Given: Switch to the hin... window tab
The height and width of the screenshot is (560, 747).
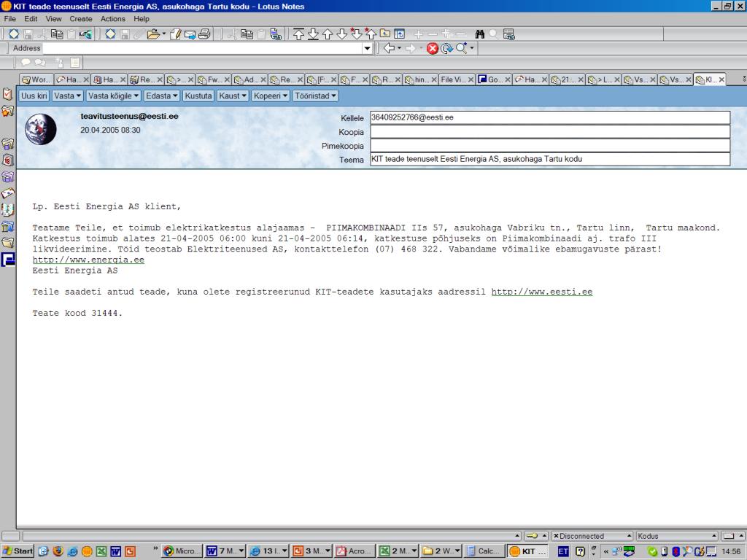Looking at the screenshot, I should point(421,79).
